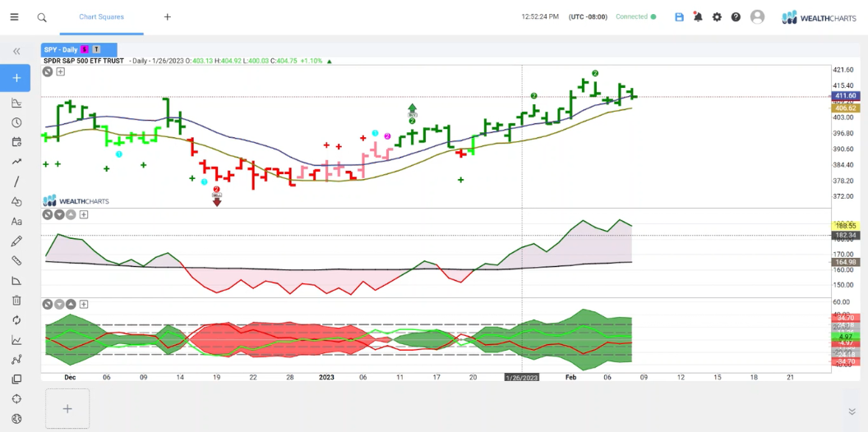Expand the bottom indicator pane plus box
The height and width of the screenshot is (432, 868).
84,304
